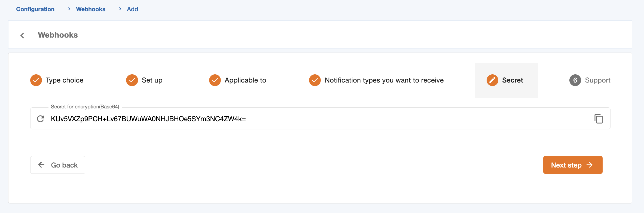This screenshot has width=644, height=213.
Task: Jump to the Type choice step label
Action: (x=65, y=80)
